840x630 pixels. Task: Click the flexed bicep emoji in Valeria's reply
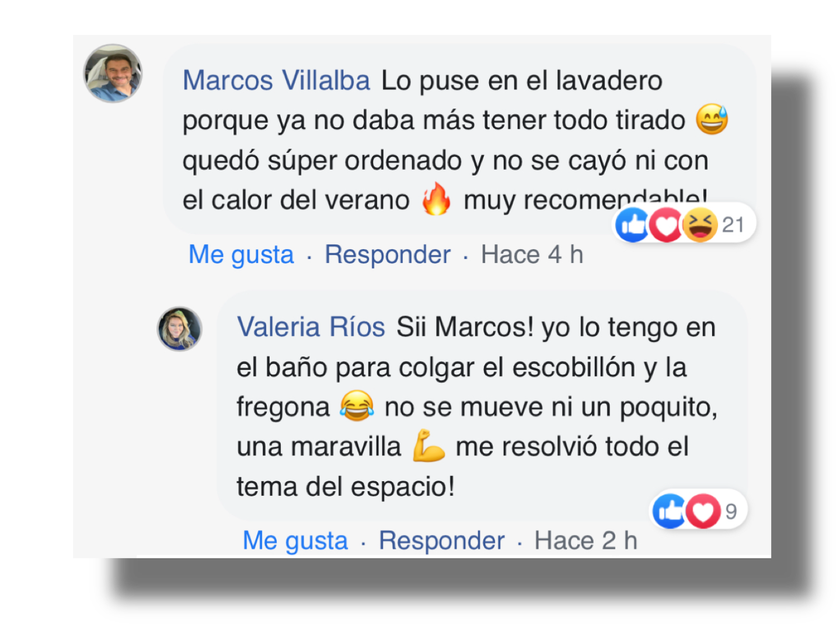tap(428, 446)
